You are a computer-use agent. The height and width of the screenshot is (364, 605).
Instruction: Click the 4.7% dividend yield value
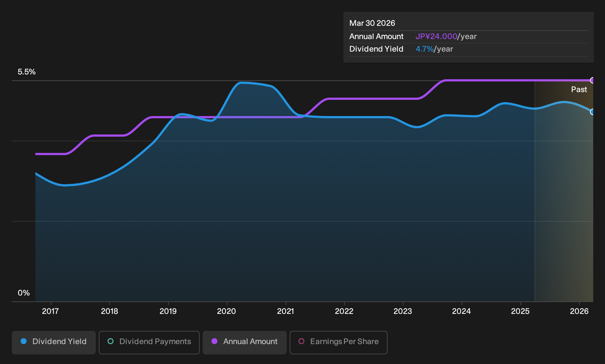click(x=424, y=49)
